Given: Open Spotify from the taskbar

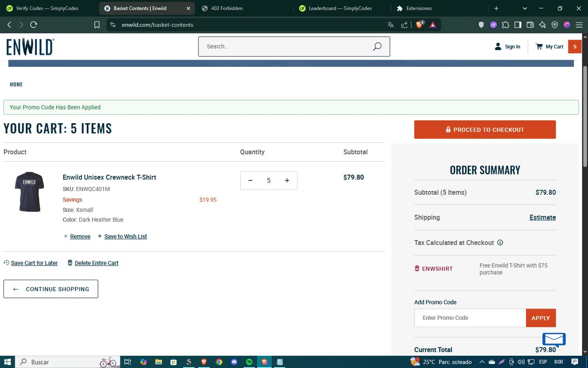Looking at the screenshot, I should click(249, 362).
